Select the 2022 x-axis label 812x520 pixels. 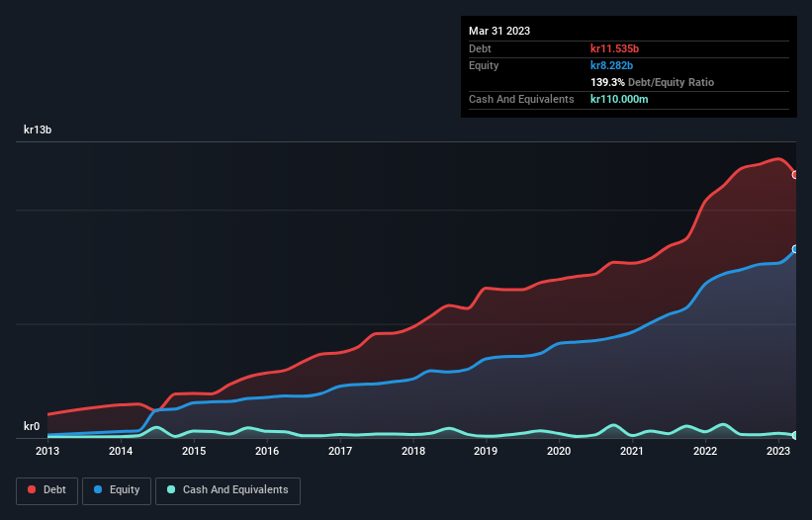point(705,451)
